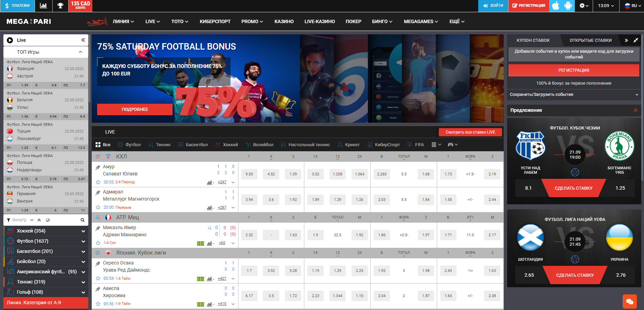Collapse the bet slip panel
644x310 pixels.
[626, 40]
